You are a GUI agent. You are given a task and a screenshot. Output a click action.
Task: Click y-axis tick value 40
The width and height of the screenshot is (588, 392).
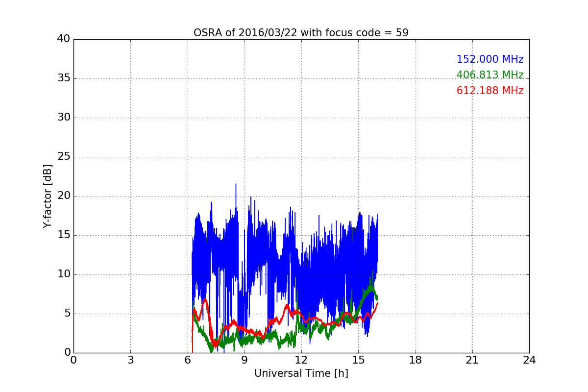(x=64, y=39)
